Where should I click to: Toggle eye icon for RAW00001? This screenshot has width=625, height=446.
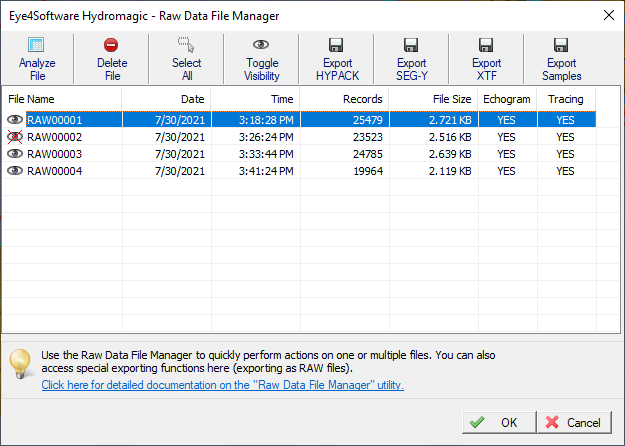15,120
